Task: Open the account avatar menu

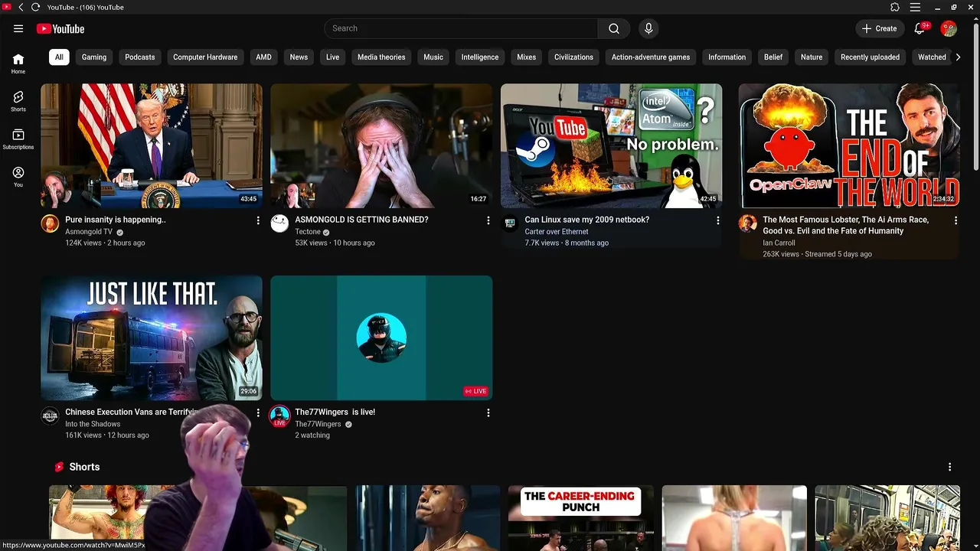Action: [x=949, y=28]
